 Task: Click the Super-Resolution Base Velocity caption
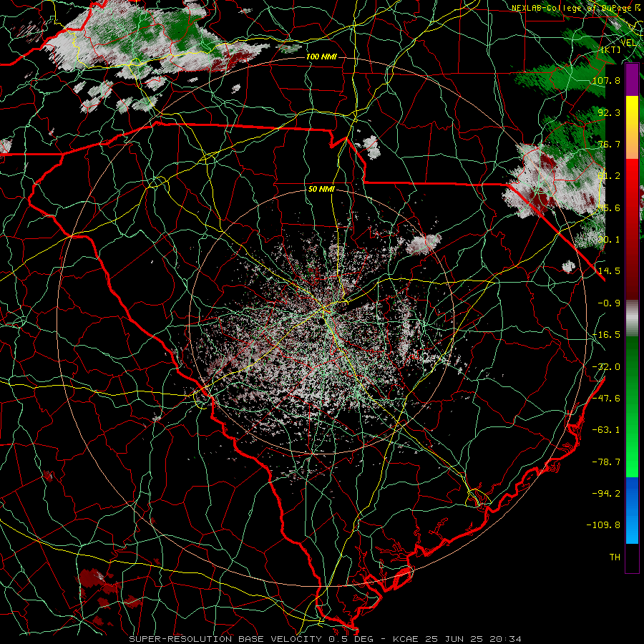pyautogui.click(x=326, y=639)
